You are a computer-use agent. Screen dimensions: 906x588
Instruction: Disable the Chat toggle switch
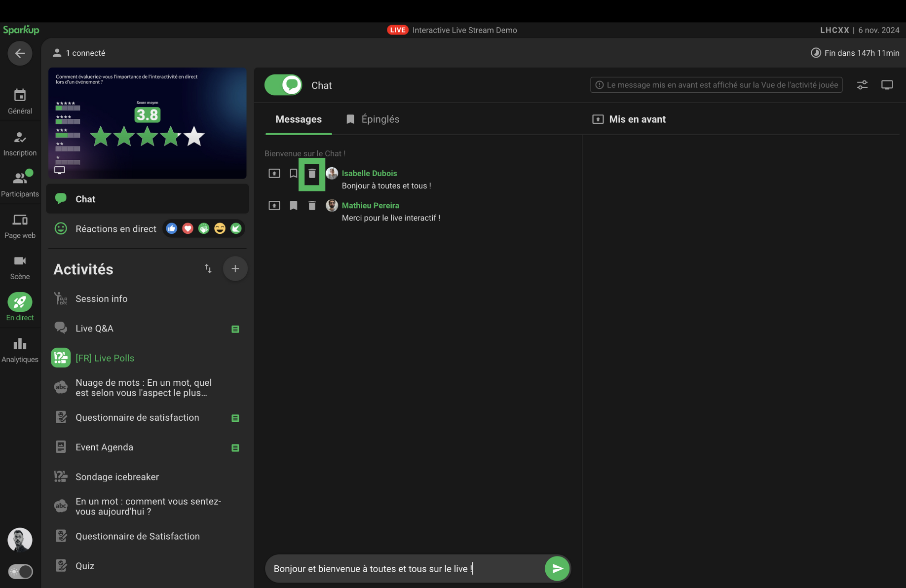click(283, 85)
